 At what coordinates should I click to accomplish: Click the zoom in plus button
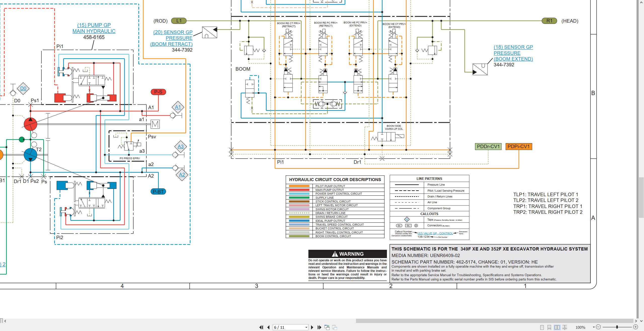635,327
